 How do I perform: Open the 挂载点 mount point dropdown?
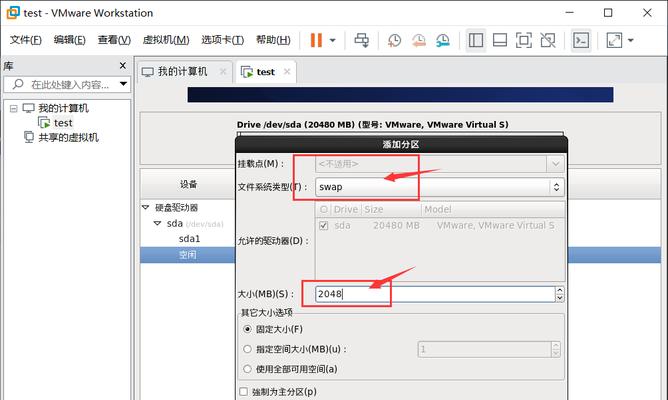[556, 164]
